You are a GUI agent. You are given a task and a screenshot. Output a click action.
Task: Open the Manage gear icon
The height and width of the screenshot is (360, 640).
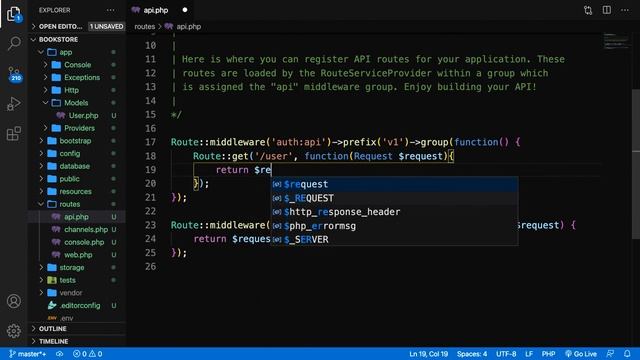(x=13, y=331)
